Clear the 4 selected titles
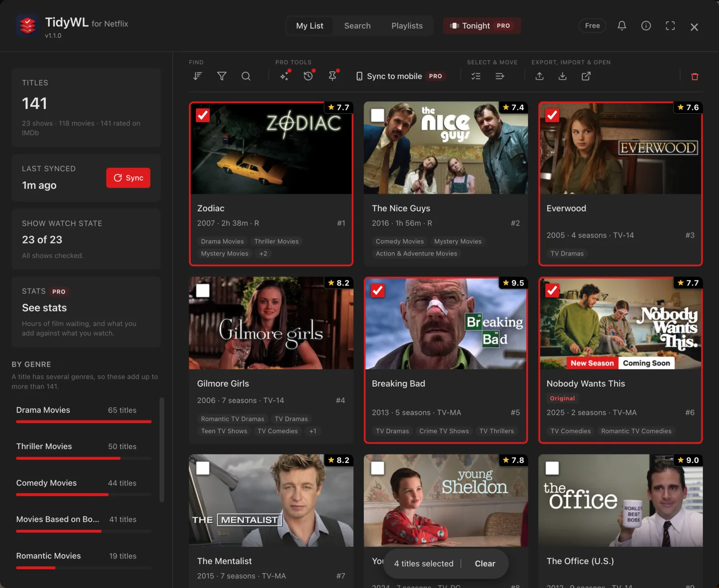The width and height of the screenshot is (719, 588). 485,564
